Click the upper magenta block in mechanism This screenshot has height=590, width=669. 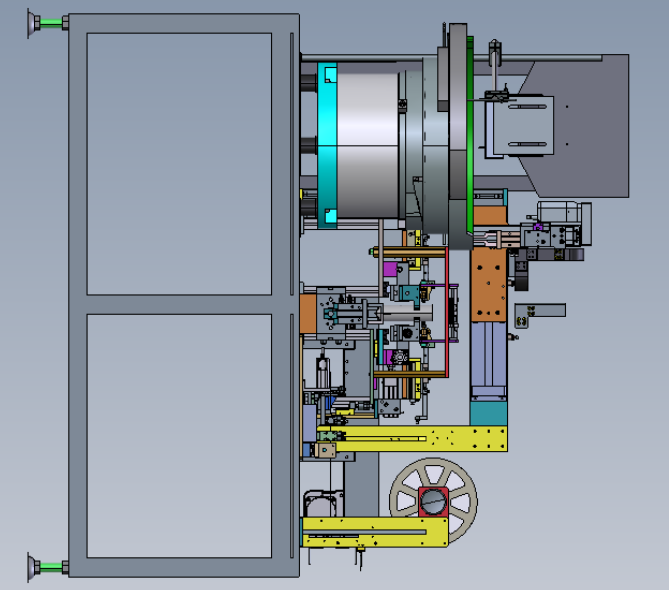tap(390, 269)
